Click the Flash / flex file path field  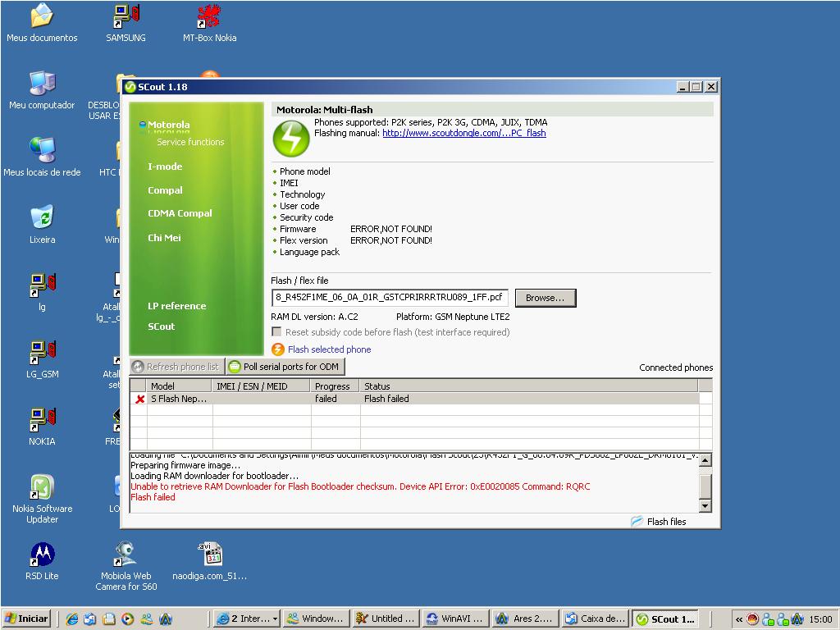pos(390,297)
